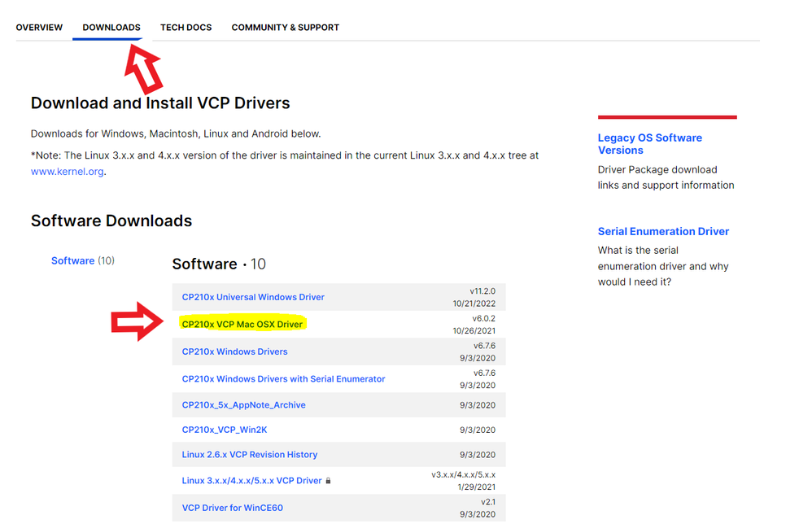Open the Overview tab
Viewport: 812px width, 524px height.
[39, 28]
